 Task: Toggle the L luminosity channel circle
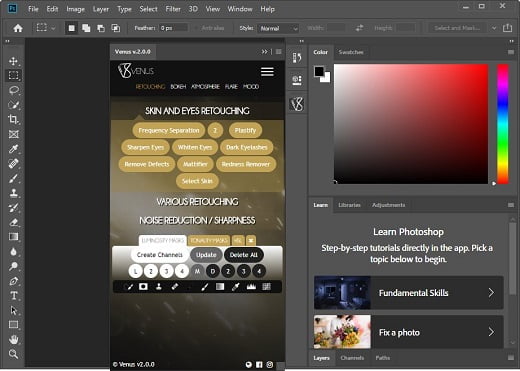(x=135, y=271)
